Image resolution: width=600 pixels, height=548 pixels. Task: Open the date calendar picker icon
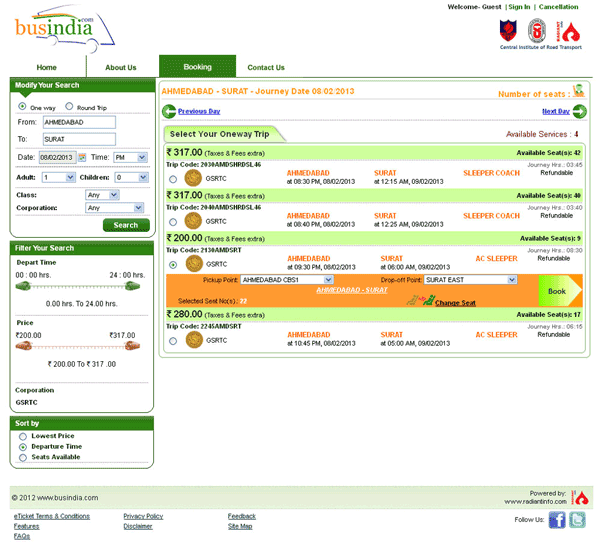tap(82, 157)
